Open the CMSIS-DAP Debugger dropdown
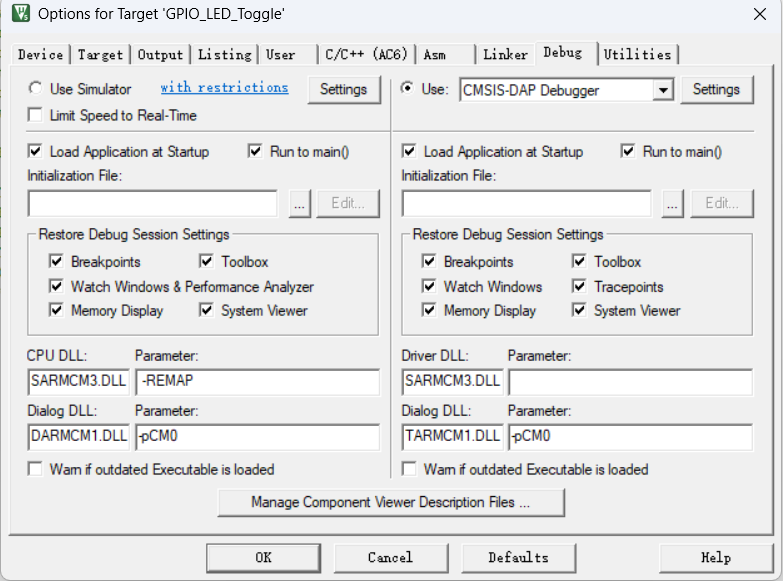783x581 pixels. 663,90
